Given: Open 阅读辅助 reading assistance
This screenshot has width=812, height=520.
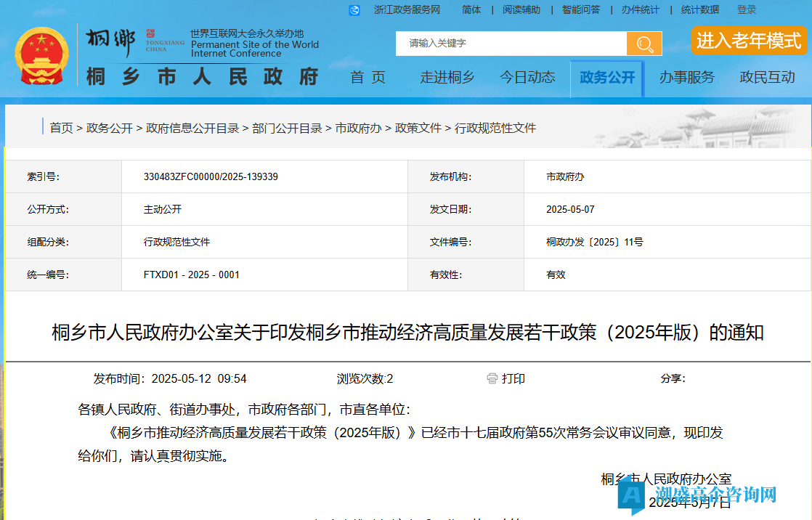Looking at the screenshot, I should point(521,10).
